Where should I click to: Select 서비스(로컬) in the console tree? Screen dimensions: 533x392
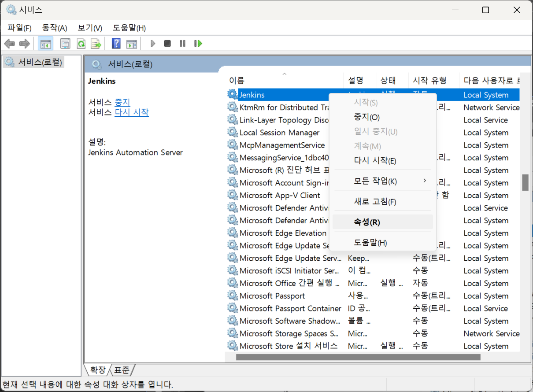(40, 62)
